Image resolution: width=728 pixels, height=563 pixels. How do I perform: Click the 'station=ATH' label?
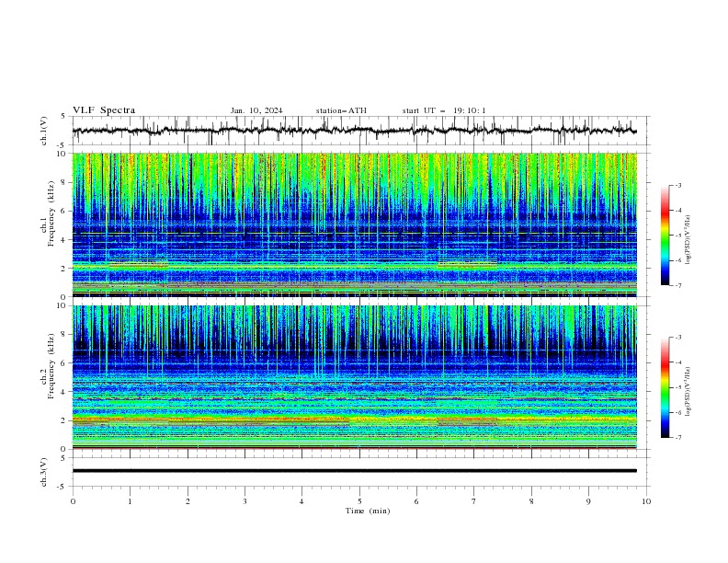tap(341, 110)
